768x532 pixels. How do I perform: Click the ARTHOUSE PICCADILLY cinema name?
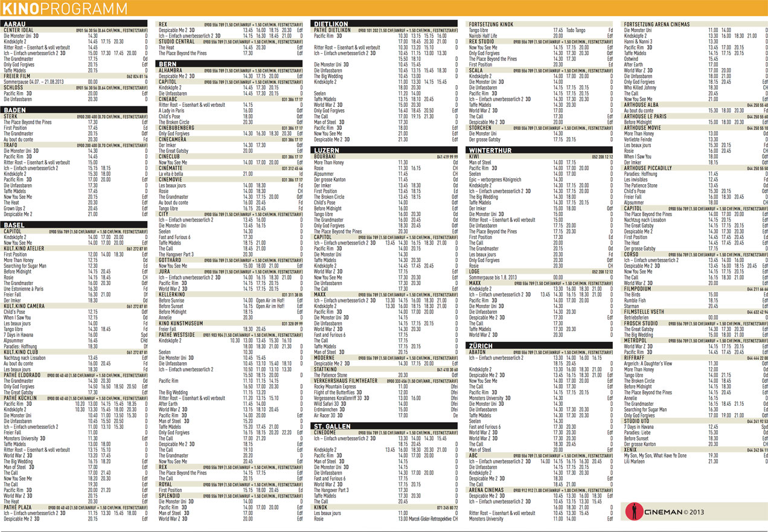[x=648, y=168]
